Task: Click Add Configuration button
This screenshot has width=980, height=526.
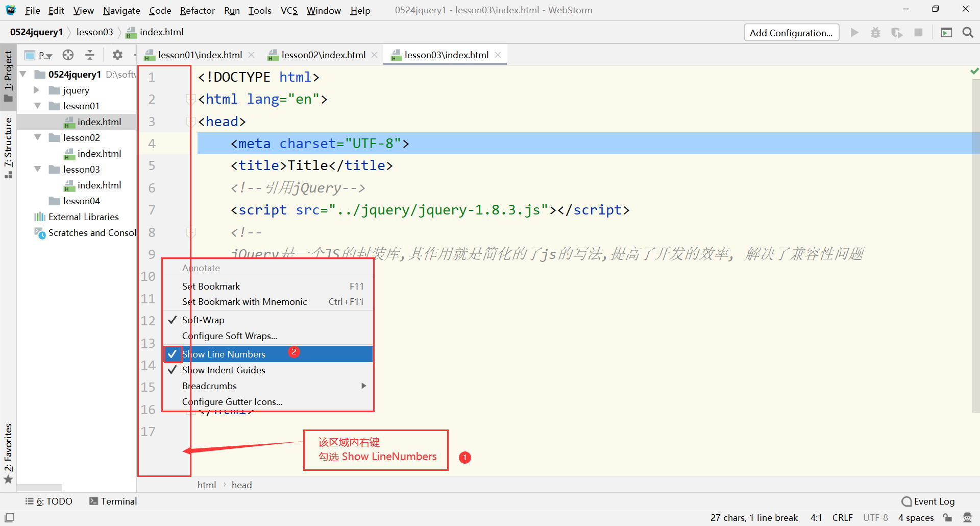Action: pos(791,33)
